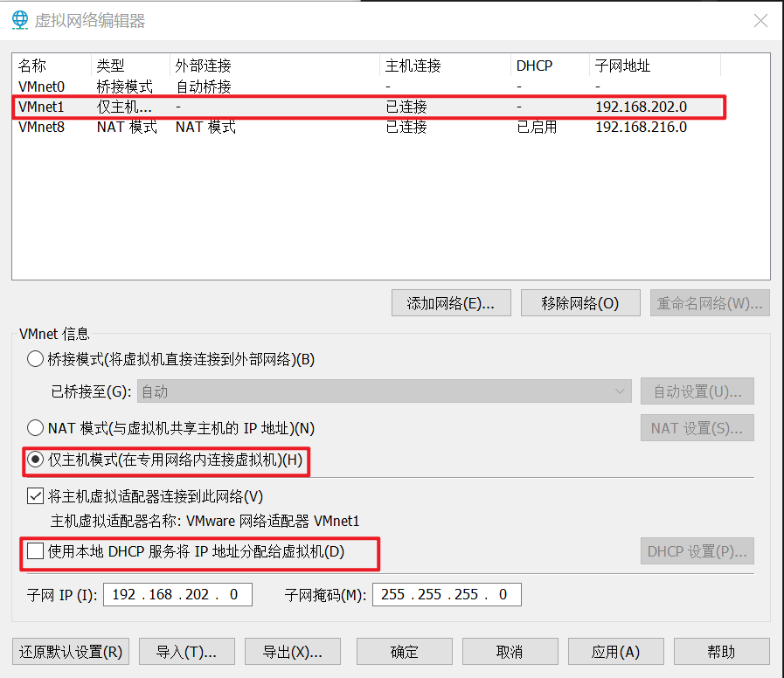The image size is (784, 678).
Task: Click the 子网 IP input field
Action: click(x=177, y=594)
